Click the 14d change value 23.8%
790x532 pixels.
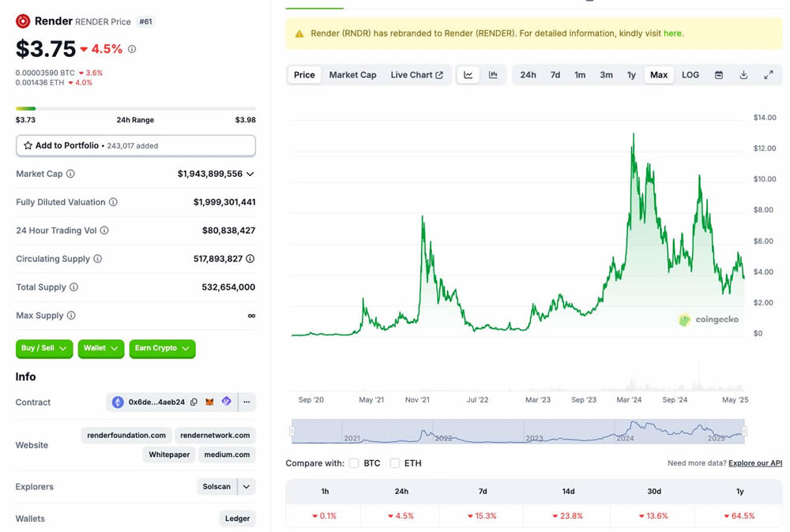pyautogui.click(x=567, y=516)
